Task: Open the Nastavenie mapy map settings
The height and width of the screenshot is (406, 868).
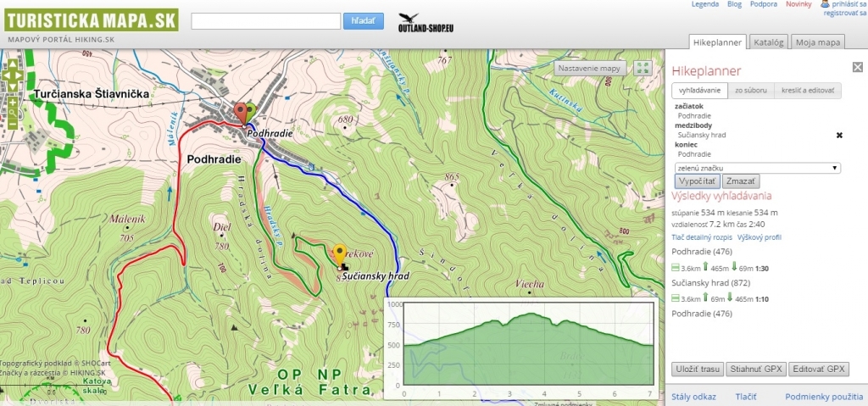Action: 591,69
